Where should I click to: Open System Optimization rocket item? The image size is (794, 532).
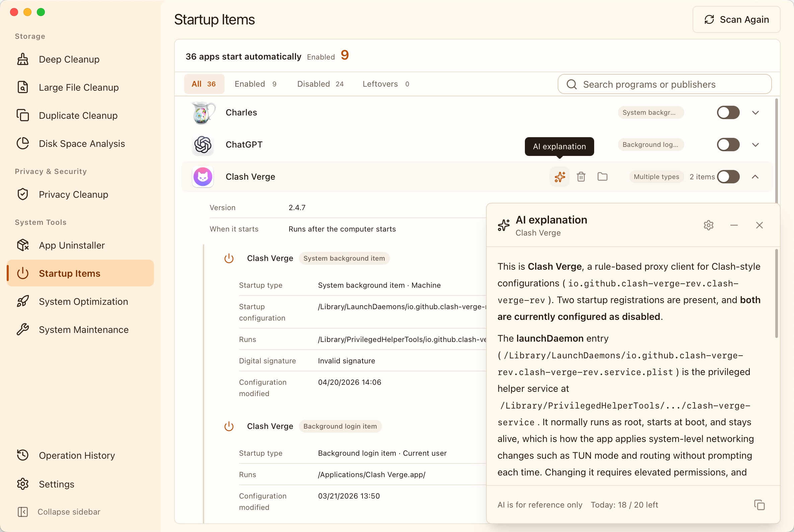click(80, 301)
